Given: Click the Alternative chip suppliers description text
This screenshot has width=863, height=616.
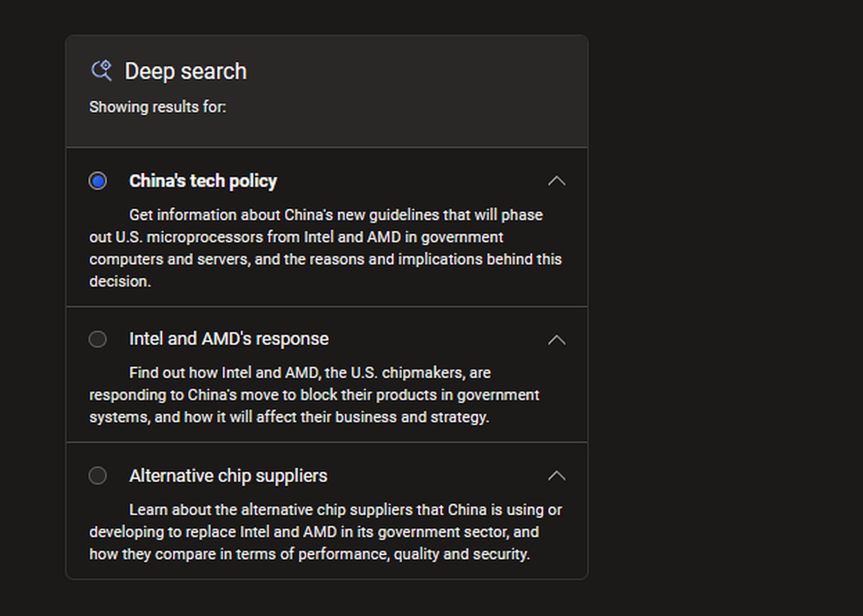Looking at the screenshot, I should (325, 532).
